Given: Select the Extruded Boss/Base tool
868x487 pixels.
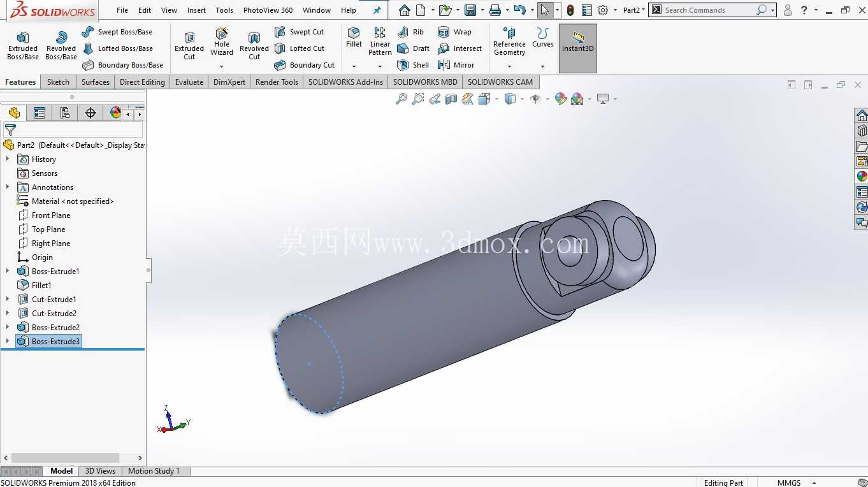Looking at the screenshot, I should tap(23, 46).
